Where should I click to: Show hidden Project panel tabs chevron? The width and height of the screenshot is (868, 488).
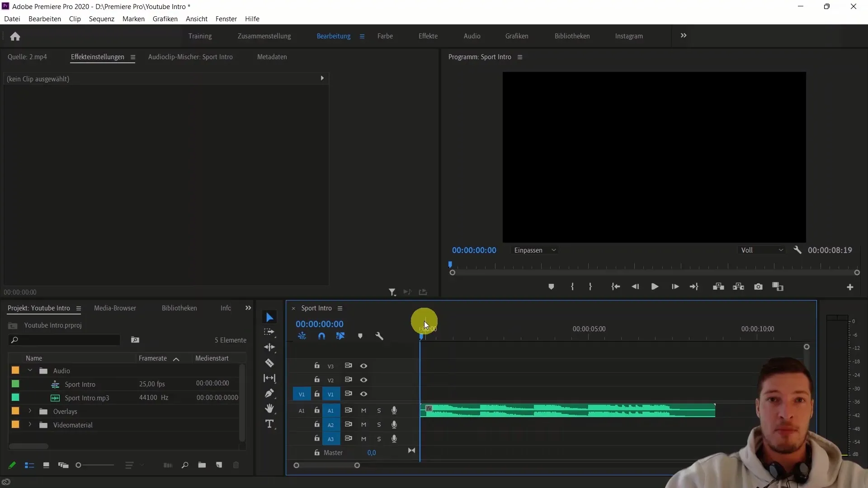pos(248,308)
